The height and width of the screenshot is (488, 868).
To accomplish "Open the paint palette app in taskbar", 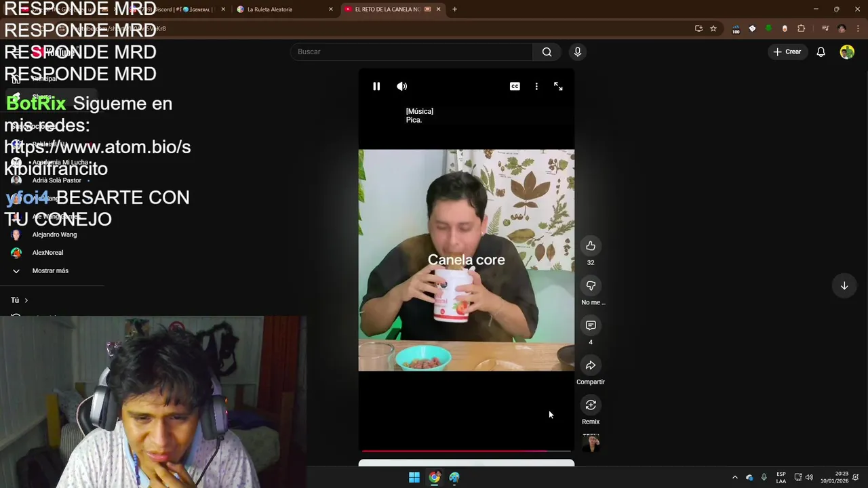I will (454, 477).
